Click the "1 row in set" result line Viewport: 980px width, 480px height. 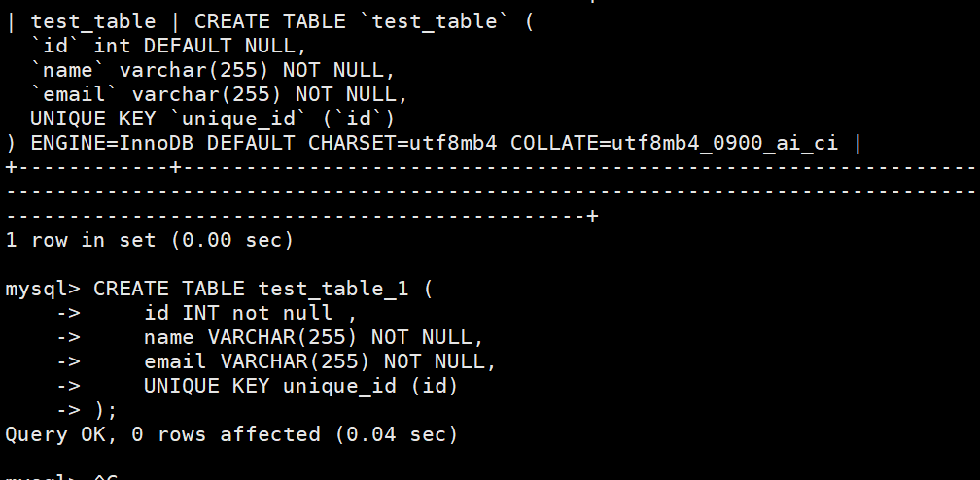click(83, 239)
